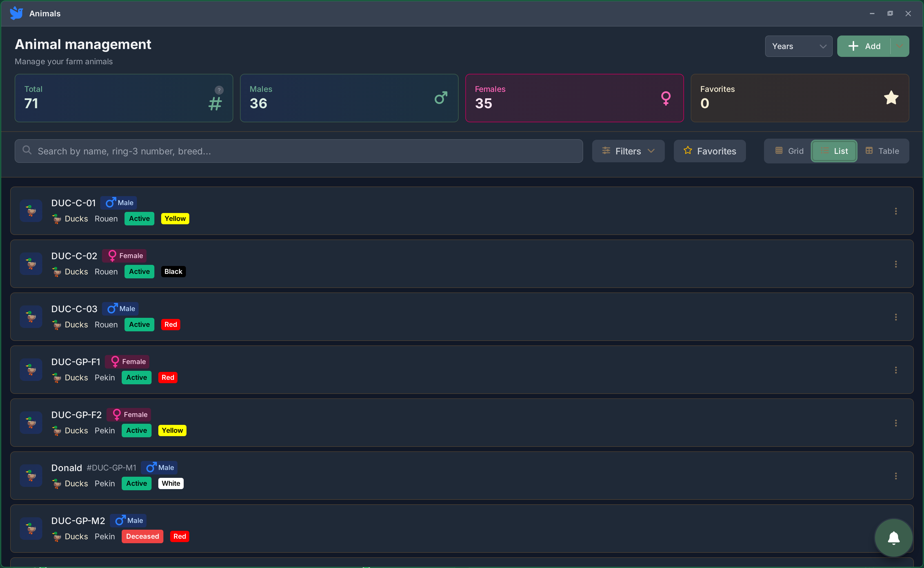Click the Yellow color tag on DUC-C-01
This screenshot has height=568, width=924.
[x=175, y=219]
